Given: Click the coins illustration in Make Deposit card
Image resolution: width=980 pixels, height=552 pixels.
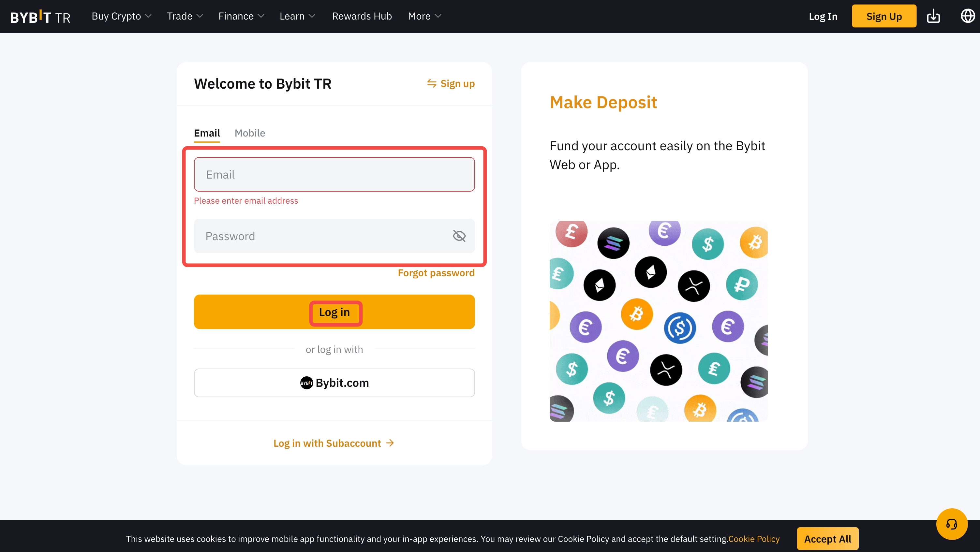Looking at the screenshot, I should pos(658,321).
